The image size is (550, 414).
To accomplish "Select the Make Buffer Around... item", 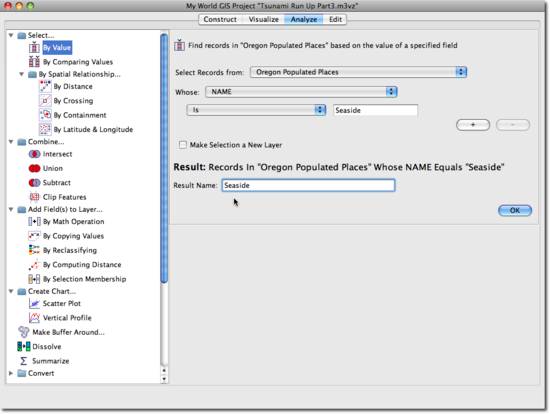I will [68, 332].
